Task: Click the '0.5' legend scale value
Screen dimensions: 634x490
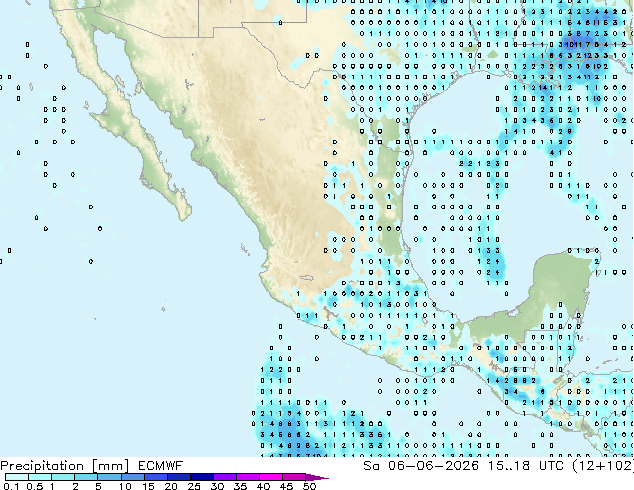Action: click(35, 486)
